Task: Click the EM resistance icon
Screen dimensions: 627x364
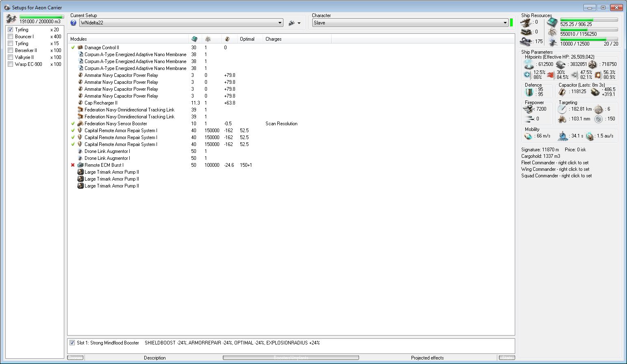Action: (x=527, y=75)
